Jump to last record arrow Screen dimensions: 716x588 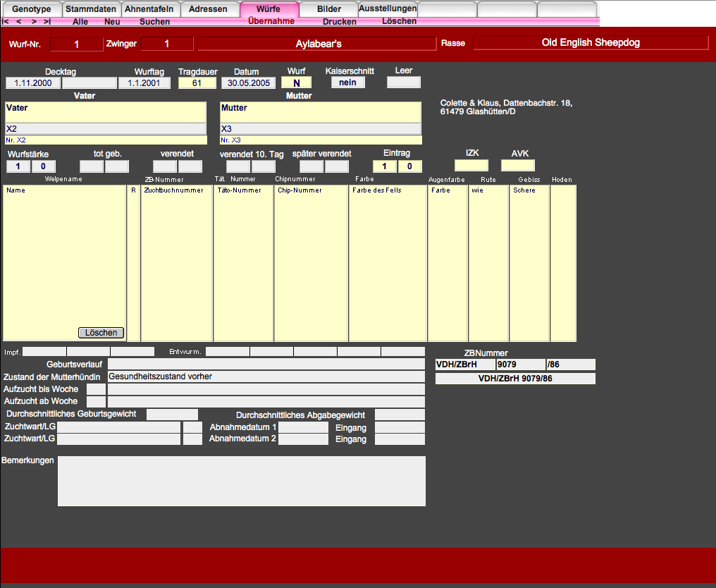[47, 21]
